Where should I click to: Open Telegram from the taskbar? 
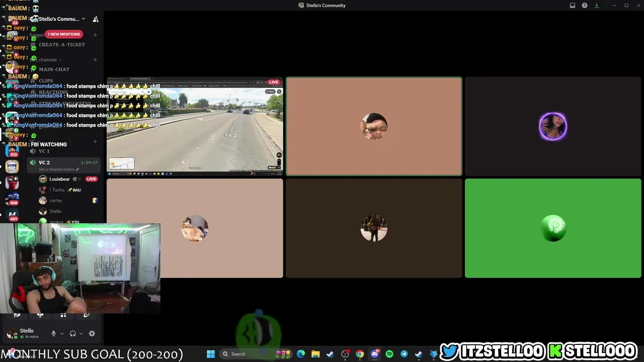click(404, 354)
